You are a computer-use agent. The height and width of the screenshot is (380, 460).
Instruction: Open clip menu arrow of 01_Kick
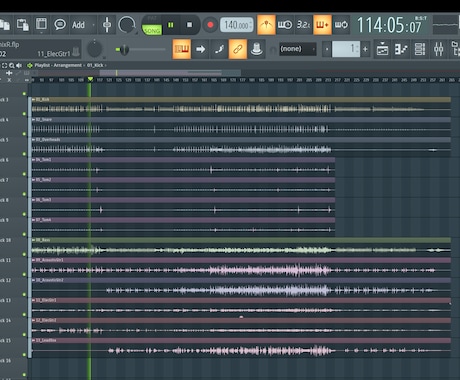(34, 100)
